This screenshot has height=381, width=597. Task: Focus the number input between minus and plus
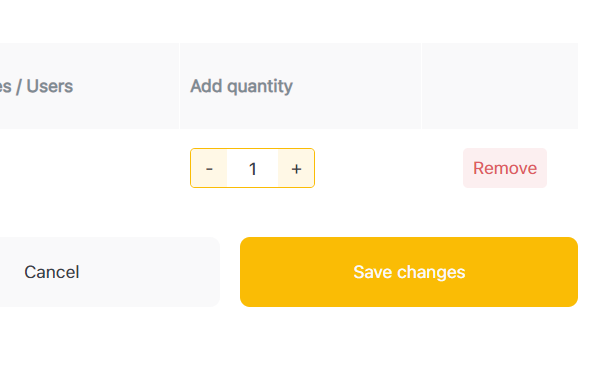(x=252, y=168)
